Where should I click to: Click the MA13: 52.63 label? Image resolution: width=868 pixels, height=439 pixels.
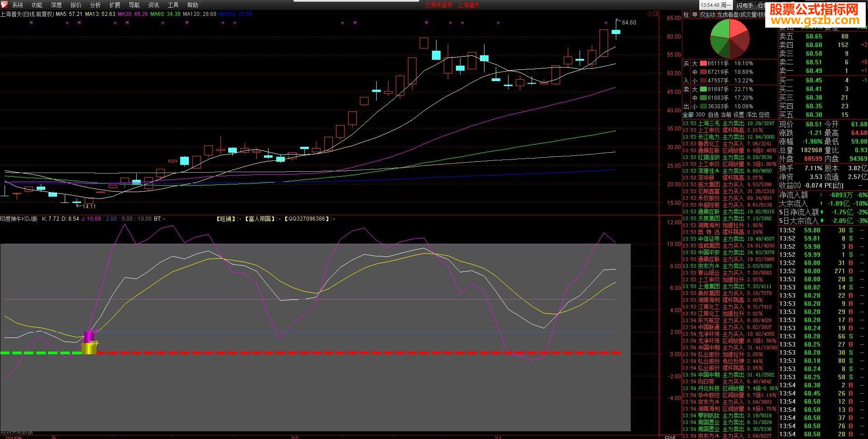tap(100, 14)
